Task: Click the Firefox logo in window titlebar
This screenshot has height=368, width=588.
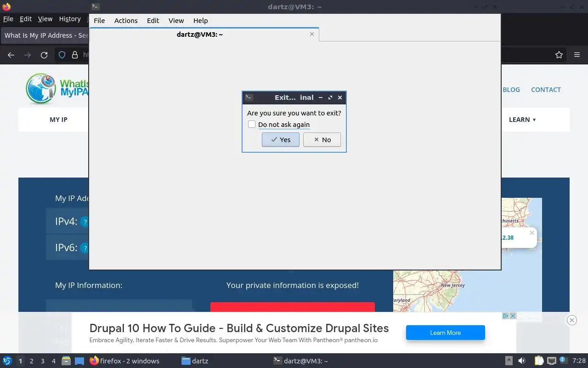Action: [6, 6]
